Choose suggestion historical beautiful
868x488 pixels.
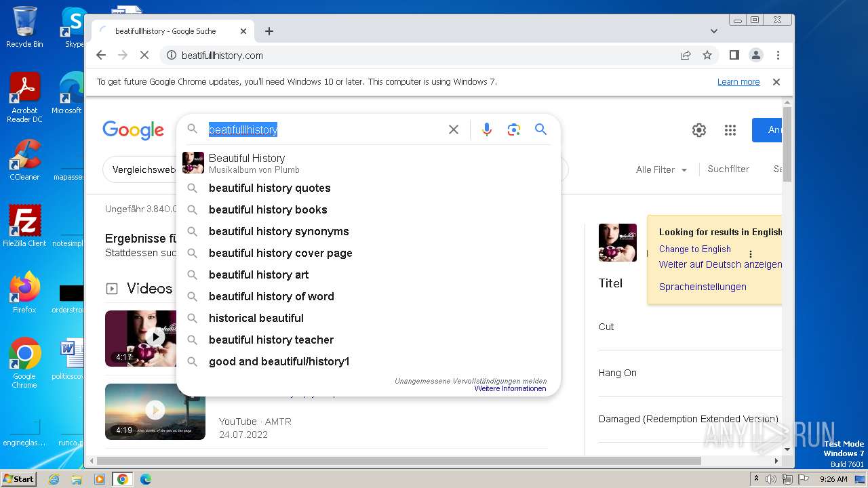click(369, 318)
